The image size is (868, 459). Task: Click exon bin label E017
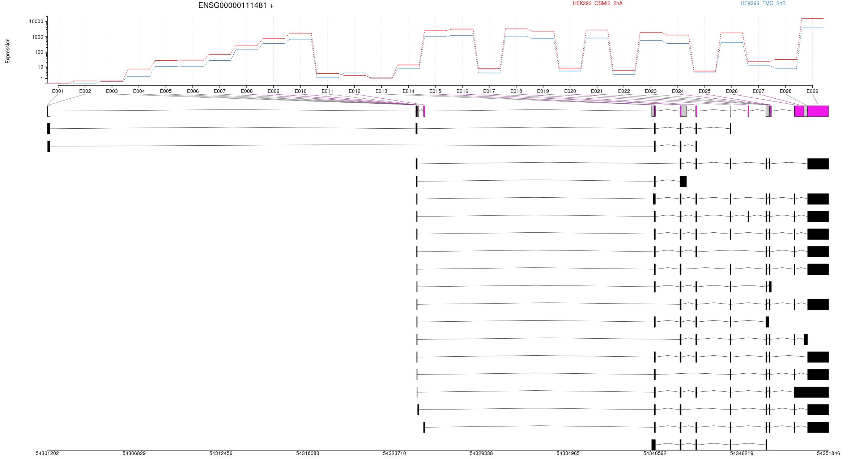click(489, 91)
